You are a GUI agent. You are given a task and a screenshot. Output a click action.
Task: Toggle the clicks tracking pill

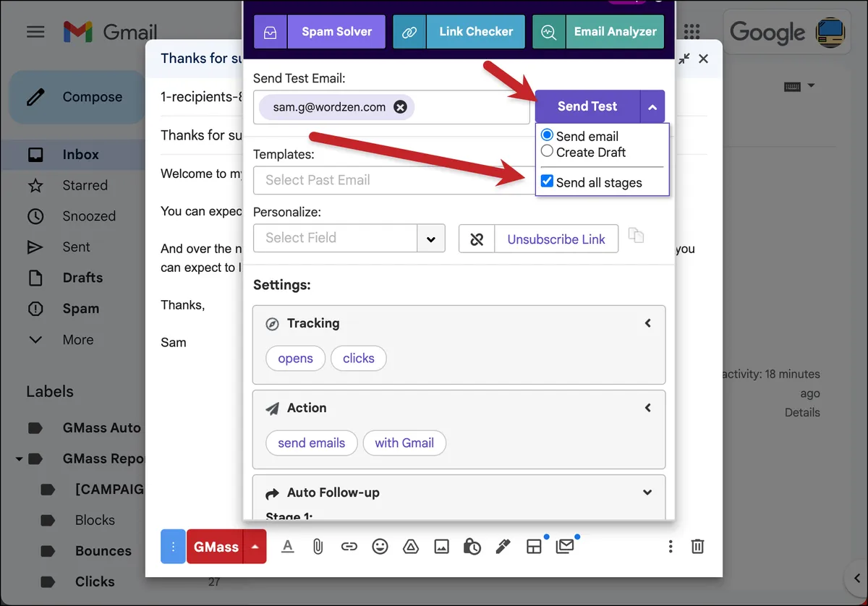click(x=359, y=359)
